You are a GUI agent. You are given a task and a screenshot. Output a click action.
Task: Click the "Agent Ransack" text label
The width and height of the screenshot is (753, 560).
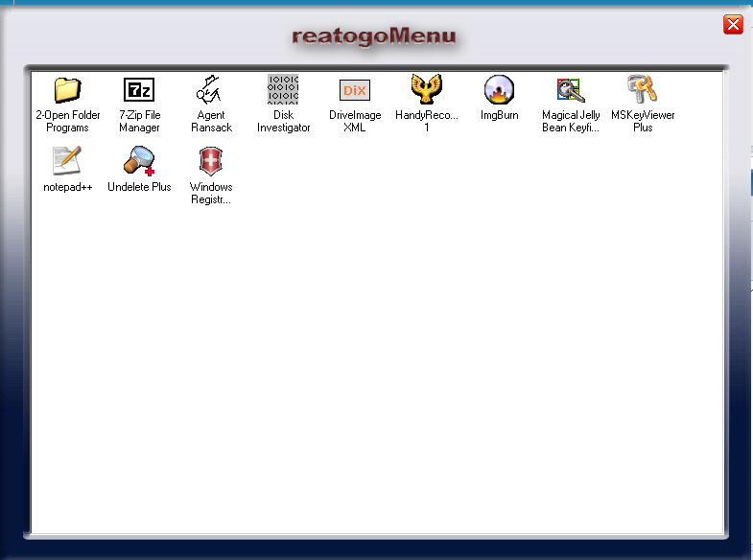pyautogui.click(x=211, y=122)
